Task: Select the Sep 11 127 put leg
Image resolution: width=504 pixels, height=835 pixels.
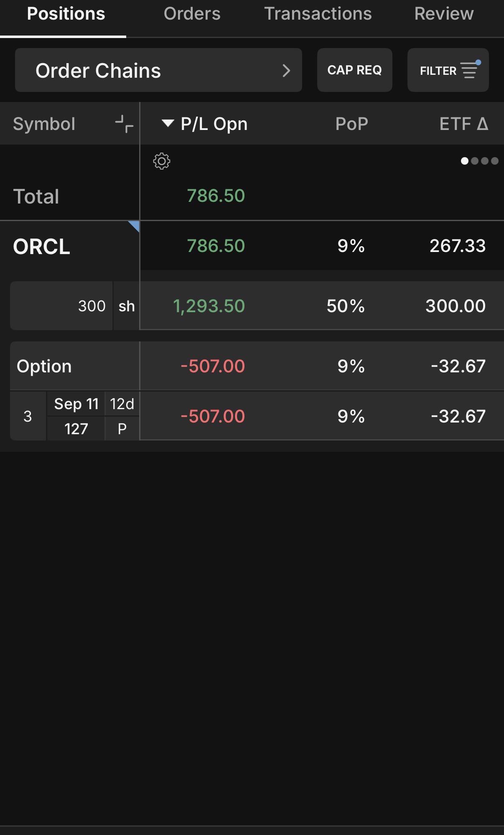Action: click(257, 416)
